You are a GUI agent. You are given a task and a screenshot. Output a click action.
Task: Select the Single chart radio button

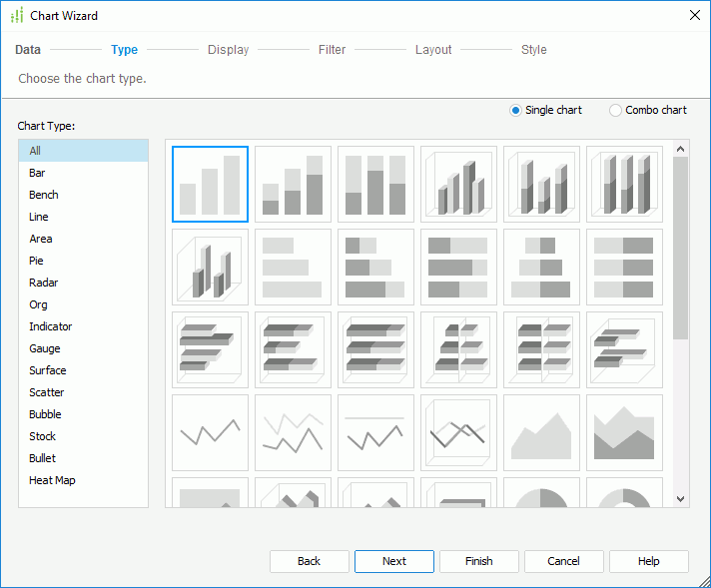point(515,110)
